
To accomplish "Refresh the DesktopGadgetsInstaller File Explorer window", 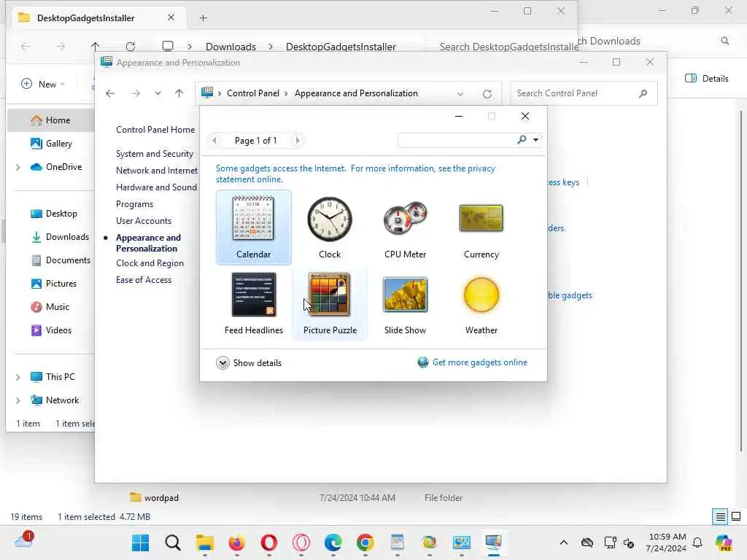I will (131, 46).
